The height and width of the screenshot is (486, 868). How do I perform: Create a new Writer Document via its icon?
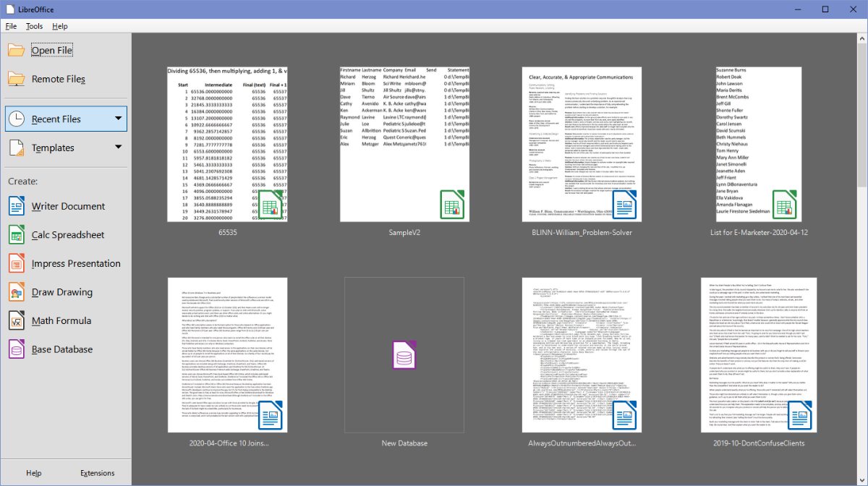pyautogui.click(x=17, y=206)
